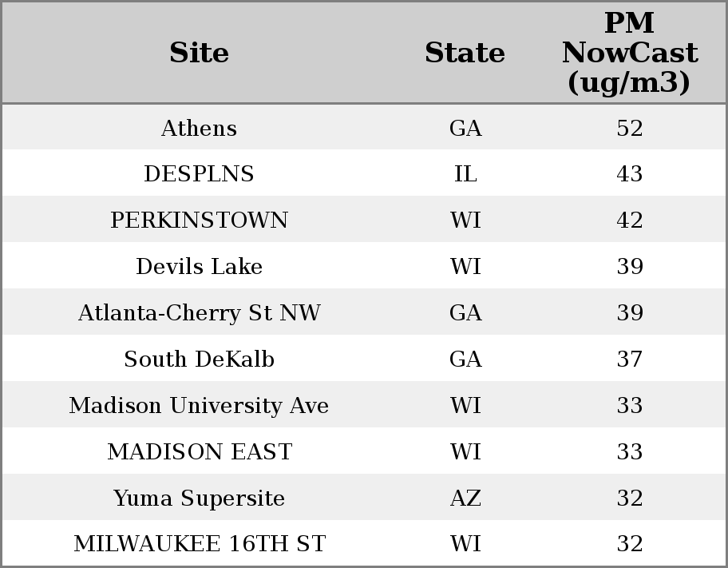Viewport: 728px width, 568px height.
Task: Click the Site column header
Action: point(199,53)
